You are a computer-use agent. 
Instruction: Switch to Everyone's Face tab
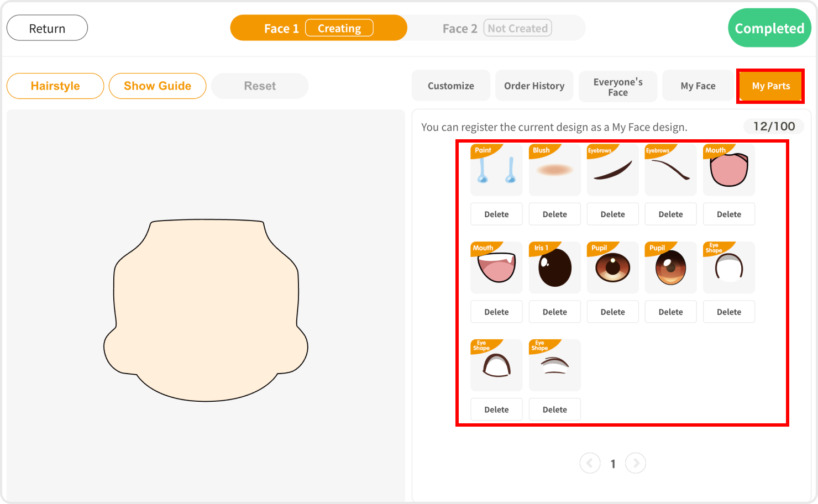pos(617,87)
